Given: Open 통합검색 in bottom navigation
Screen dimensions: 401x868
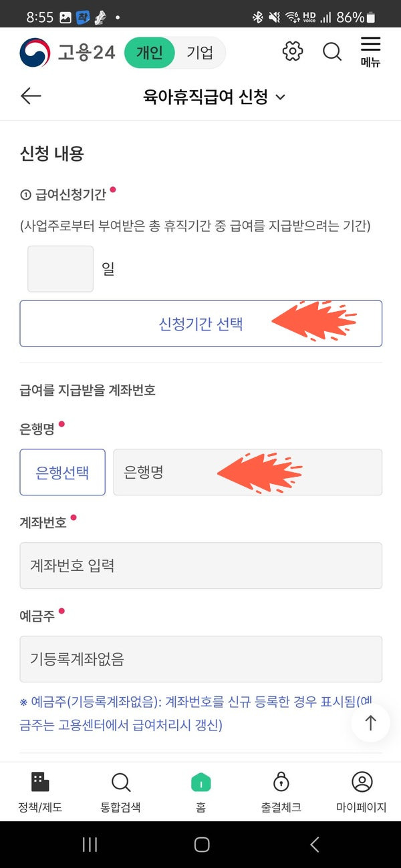Looking at the screenshot, I should click(x=120, y=792).
